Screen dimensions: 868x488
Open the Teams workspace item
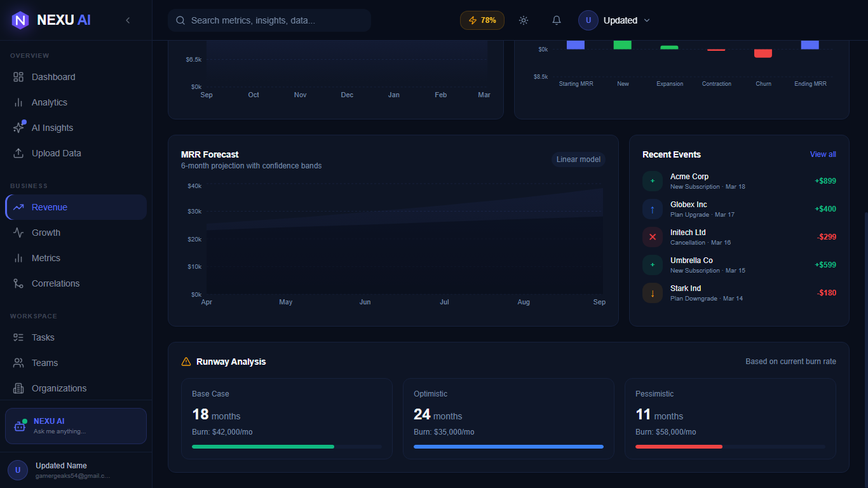pos(44,363)
